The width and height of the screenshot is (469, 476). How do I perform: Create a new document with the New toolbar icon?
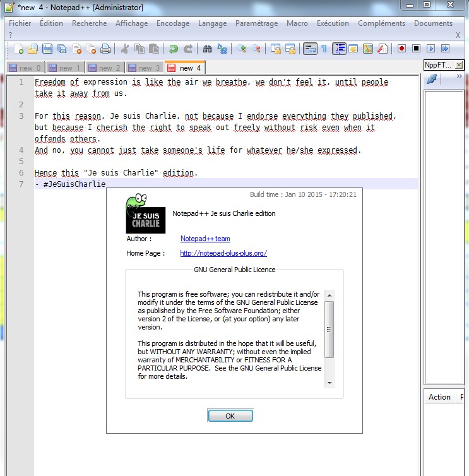[18, 49]
